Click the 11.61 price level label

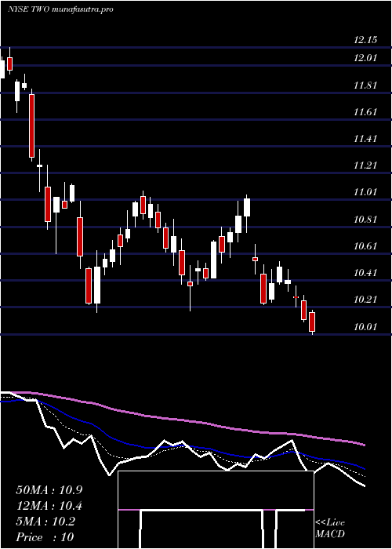[x=365, y=112]
